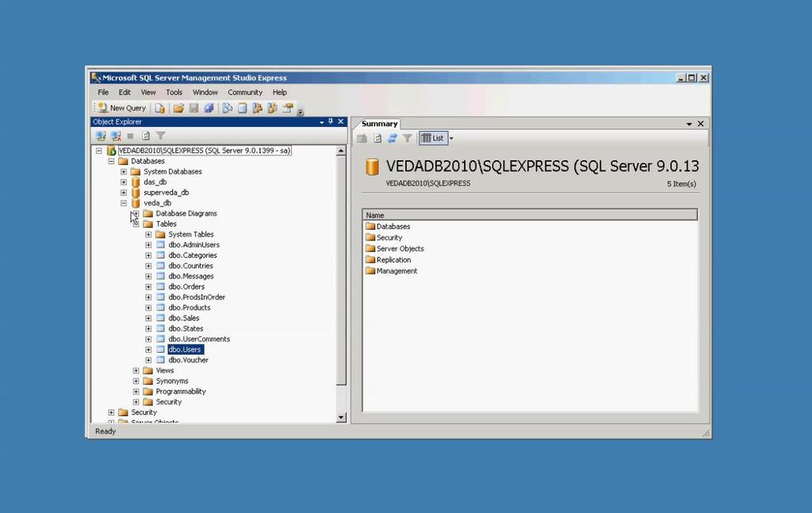This screenshot has height=513, width=812.
Task: Click the Summary page toolbar icon
Action: 243,108
